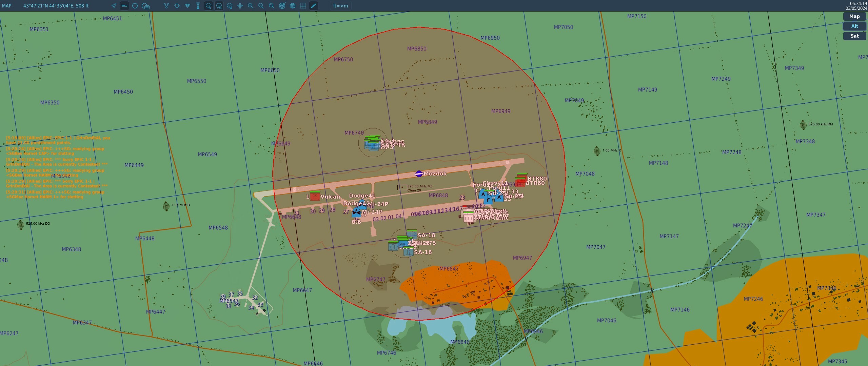Click the MP6949 grid label
868x366 pixels.
pyautogui.click(x=501, y=111)
